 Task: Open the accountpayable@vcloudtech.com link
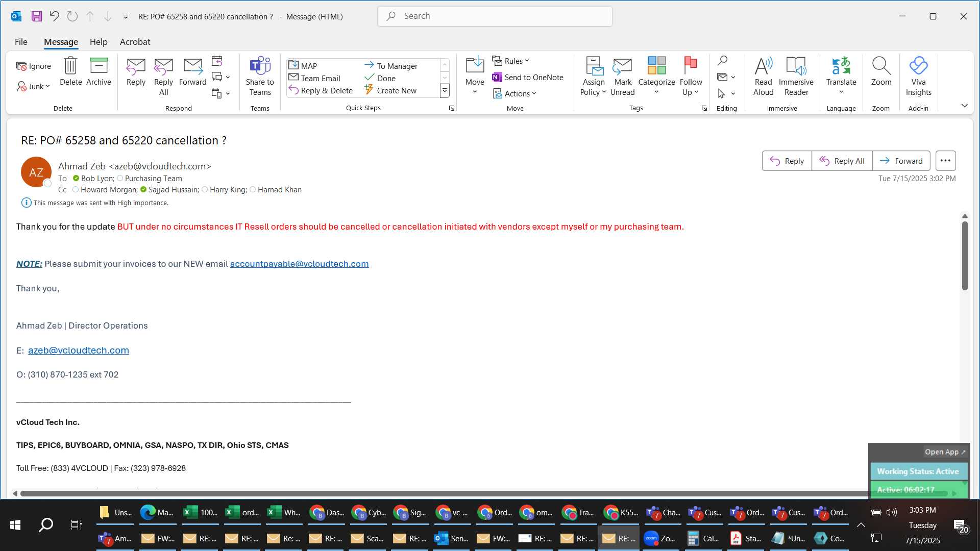[x=299, y=264]
